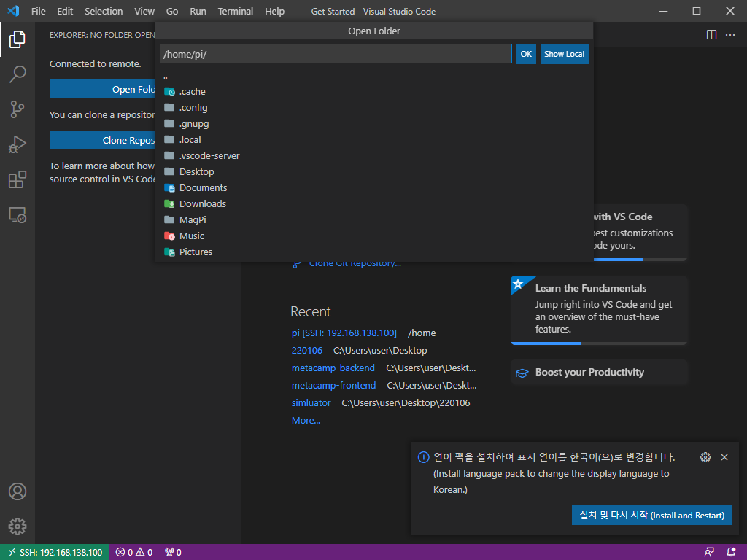The height and width of the screenshot is (560, 747).
Task: Open the notifications bell in status bar
Action: [x=731, y=552]
